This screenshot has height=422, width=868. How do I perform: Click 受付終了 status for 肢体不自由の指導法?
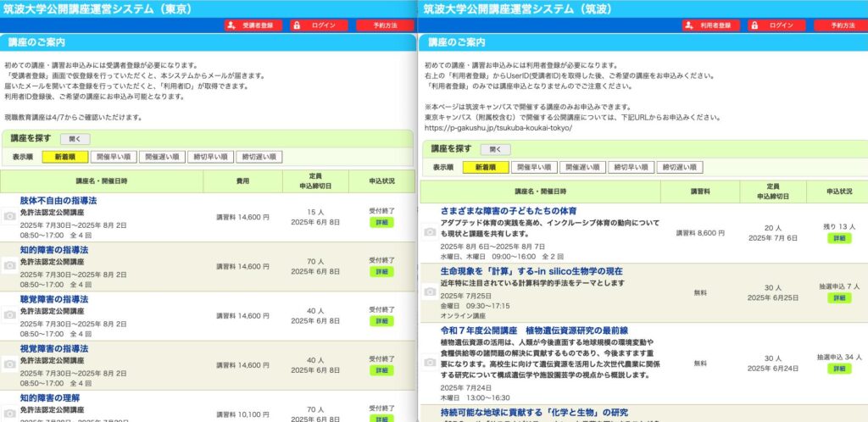(382, 211)
